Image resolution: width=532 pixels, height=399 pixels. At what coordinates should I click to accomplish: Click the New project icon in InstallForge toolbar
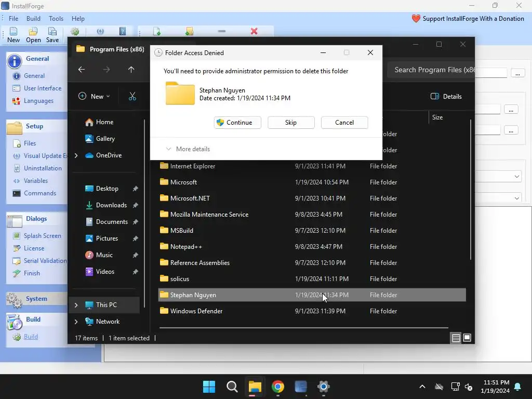click(x=13, y=35)
